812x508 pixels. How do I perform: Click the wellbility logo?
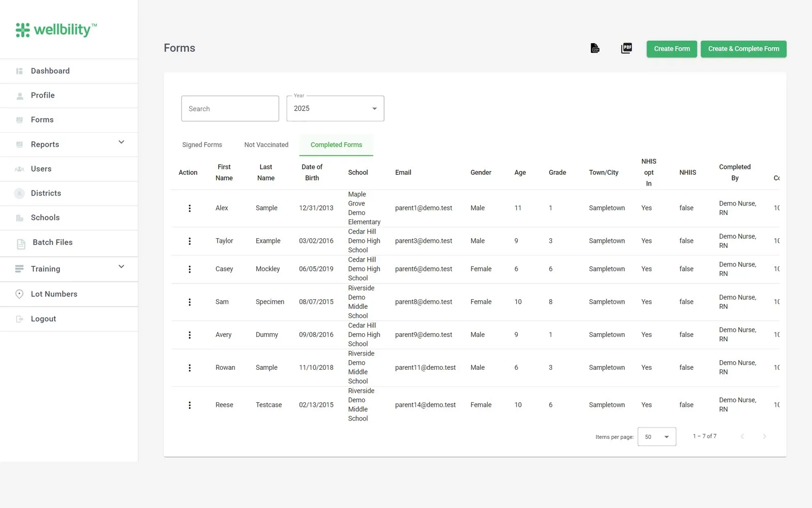coord(56,30)
